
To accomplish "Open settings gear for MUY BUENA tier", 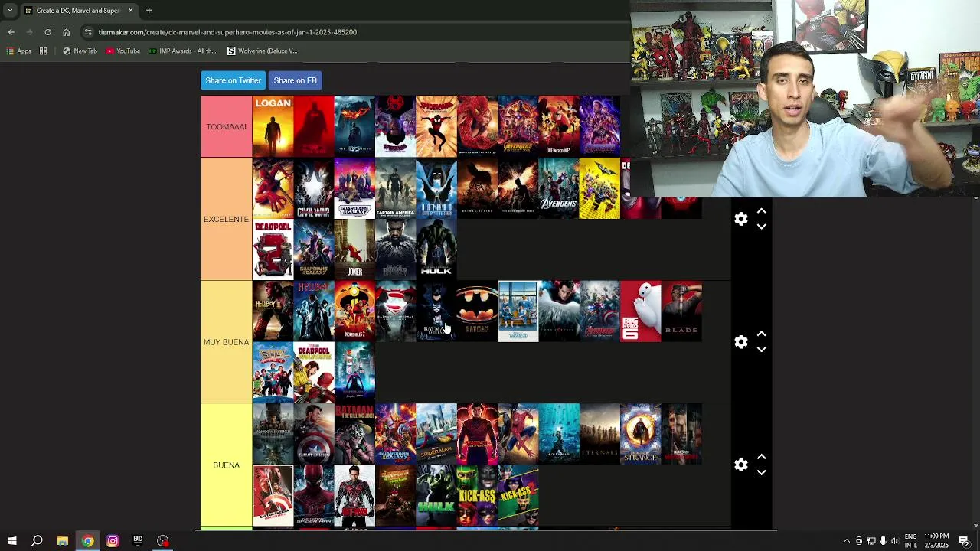I will [740, 342].
